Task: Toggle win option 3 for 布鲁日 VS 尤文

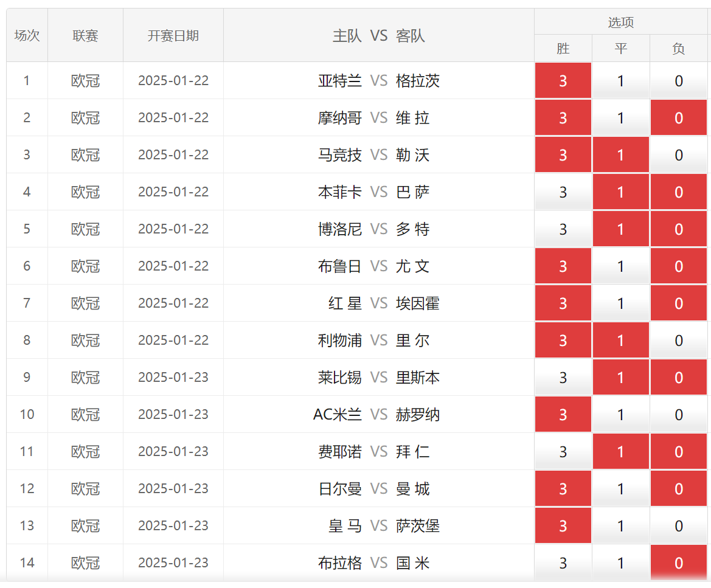Action: pyautogui.click(x=563, y=266)
